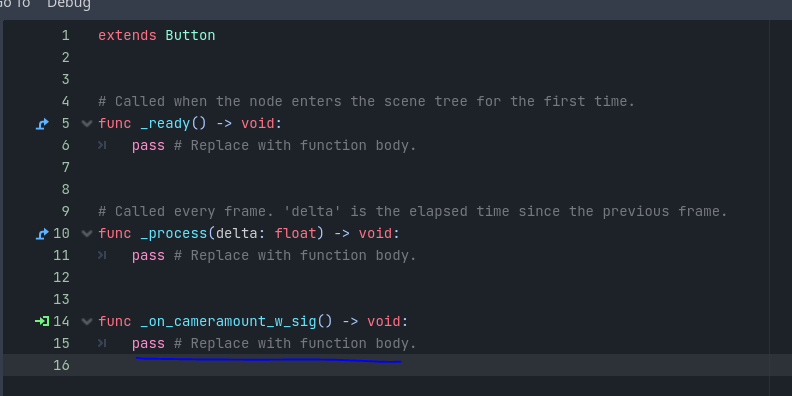The image size is (792, 396).
Task: Click the indent tab marker on line 15
Action: (102, 343)
